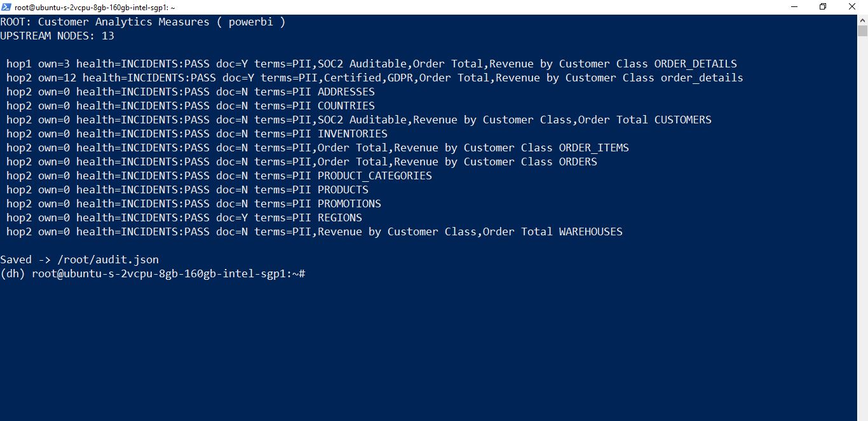The width and height of the screenshot is (868, 421).
Task: Click the PowerShell icon in title bar
Action: coord(7,7)
